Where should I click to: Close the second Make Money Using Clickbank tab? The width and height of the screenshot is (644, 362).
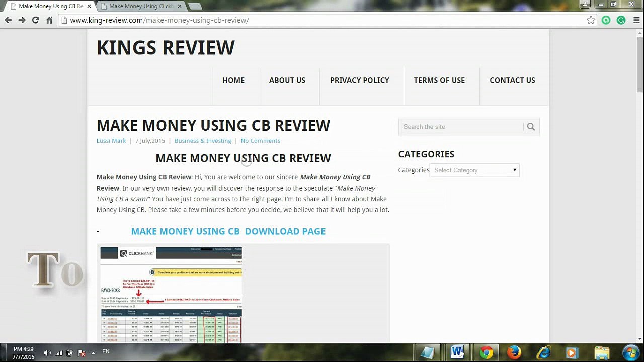180,6
